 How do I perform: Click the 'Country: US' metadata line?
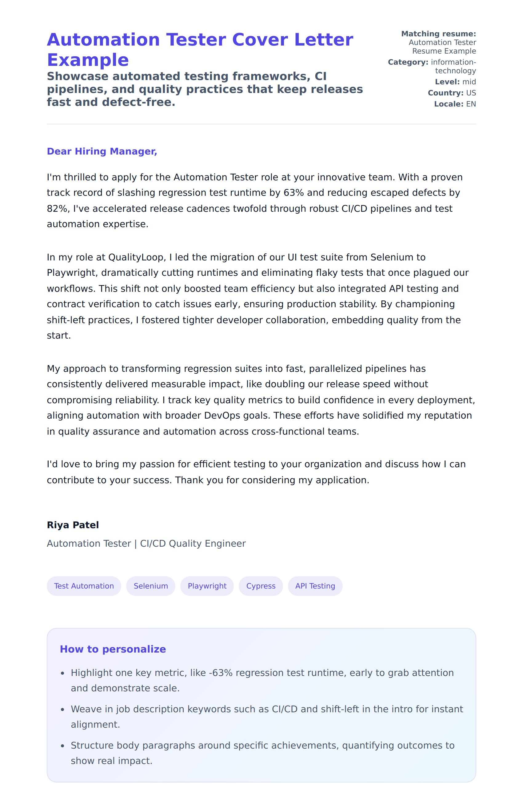point(452,93)
